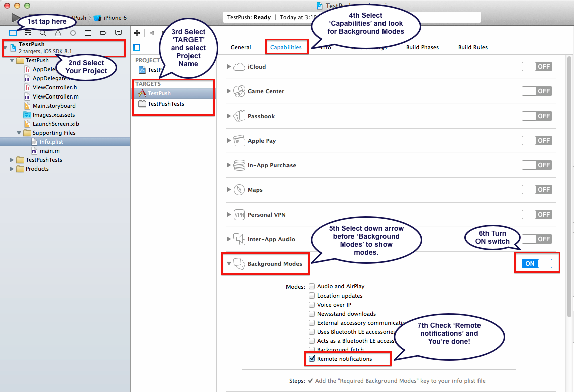Image resolution: width=574 pixels, height=392 pixels.
Task: Click the Personal VPN icon
Action: 239,215
